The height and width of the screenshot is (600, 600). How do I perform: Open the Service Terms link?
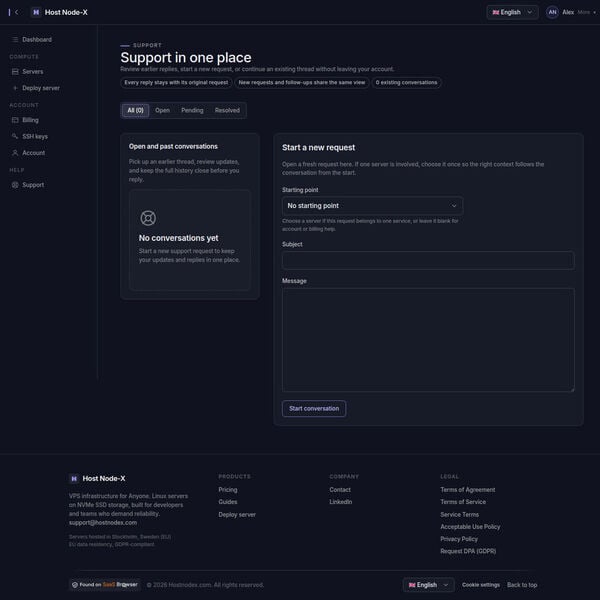pos(459,514)
